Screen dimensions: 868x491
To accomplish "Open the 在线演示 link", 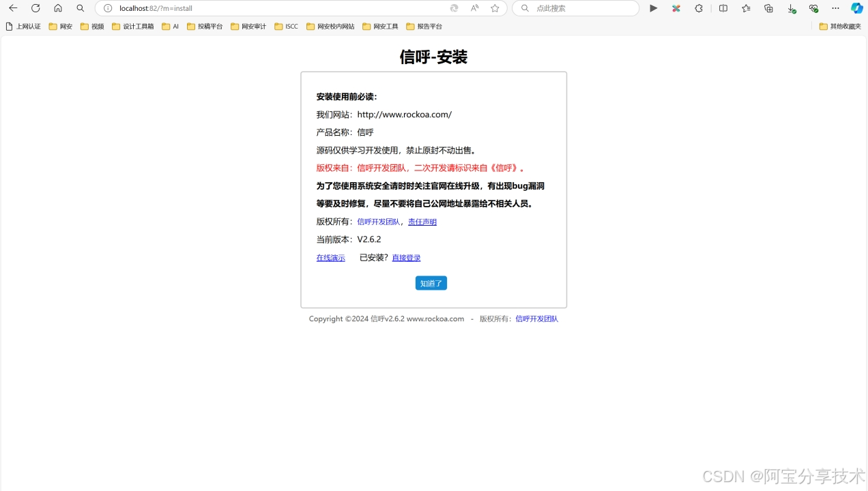I will click(x=331, y=258).
